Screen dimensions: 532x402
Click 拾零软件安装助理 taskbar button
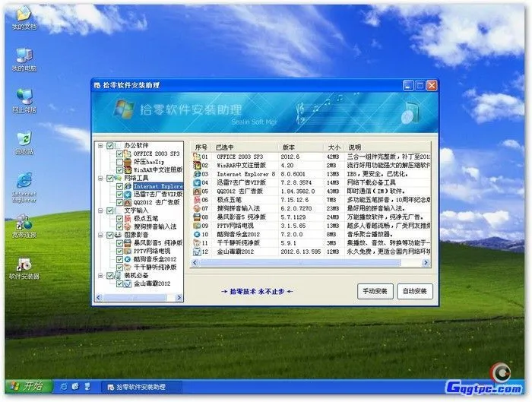(141, 387)
